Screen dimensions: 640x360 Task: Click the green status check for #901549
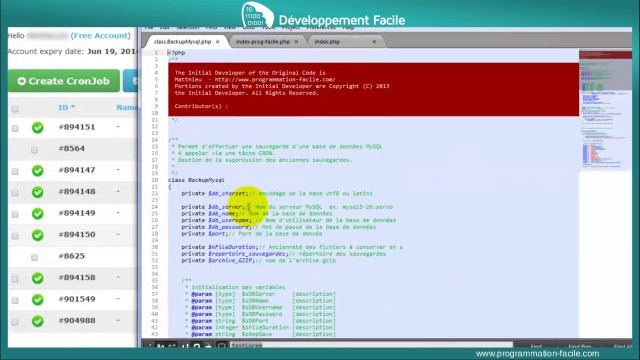point(38,300)
